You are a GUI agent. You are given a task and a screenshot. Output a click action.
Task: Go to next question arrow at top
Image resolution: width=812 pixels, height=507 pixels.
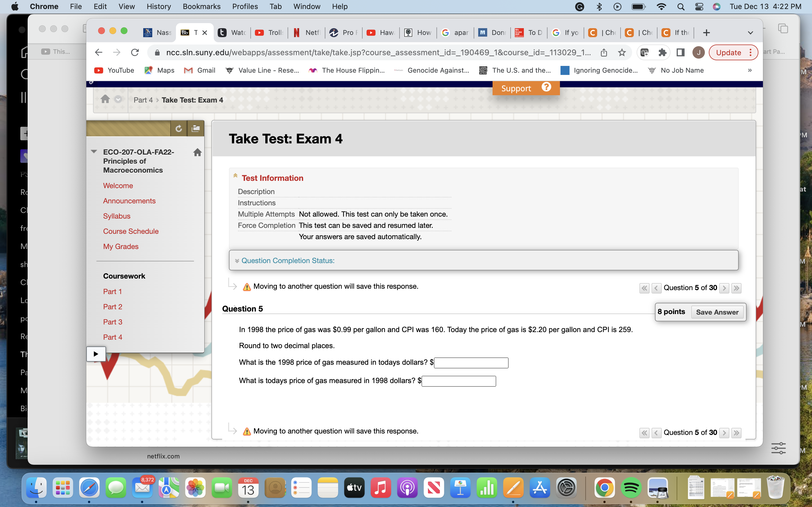[x=724, y=288]
